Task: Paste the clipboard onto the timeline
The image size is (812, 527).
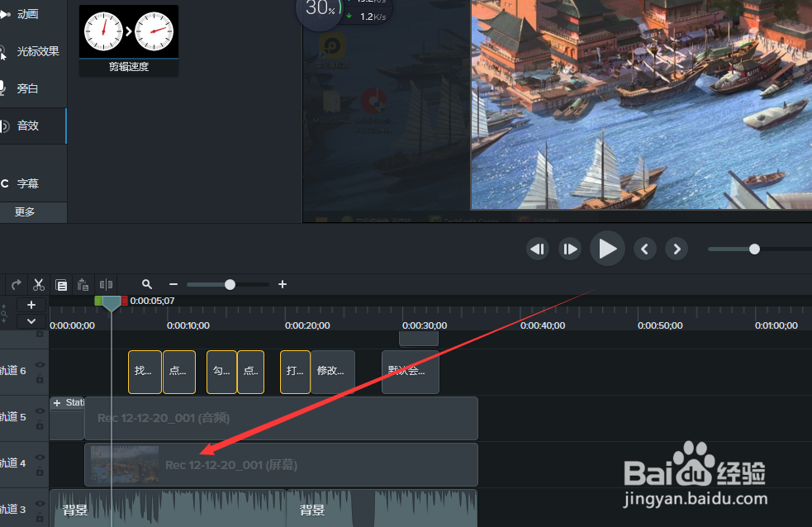Action: (x=83, y=284)
